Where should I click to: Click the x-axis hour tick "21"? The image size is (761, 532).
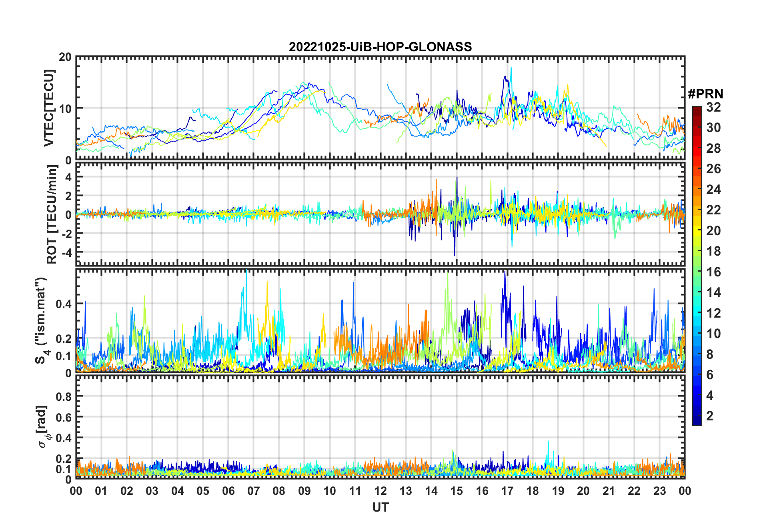pyautogui.click(x=609, y=491)
